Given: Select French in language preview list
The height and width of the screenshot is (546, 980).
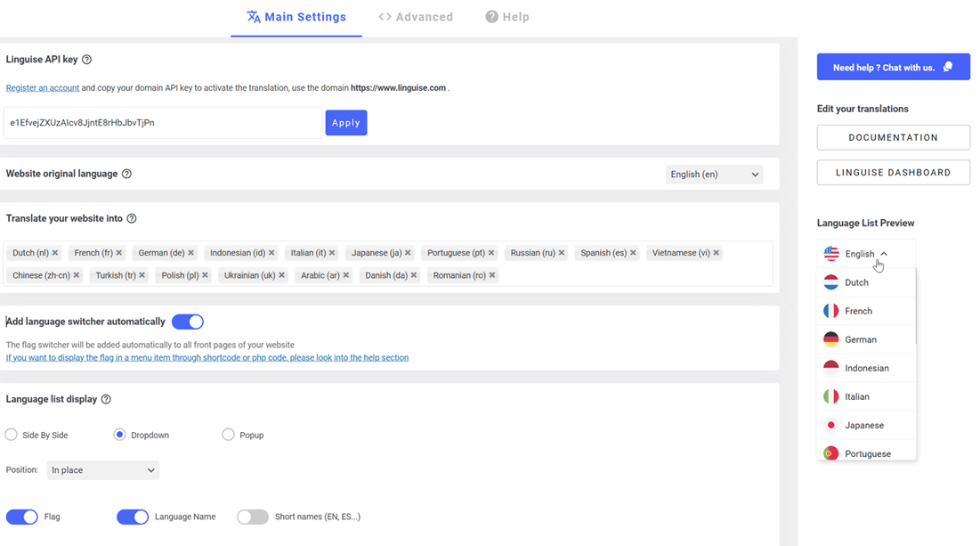Looking at the screenshot, I should pos(866,311).
